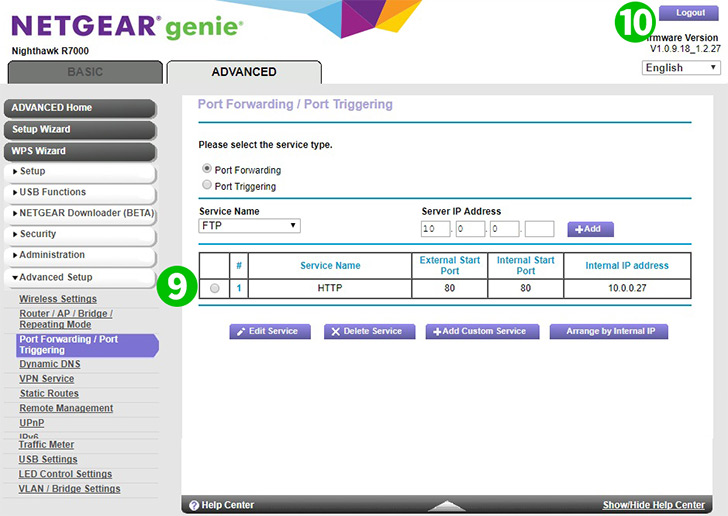The height and width of the screenshot is (516, 728).
Task: Open Static Routes link
Action: [49, 394]
